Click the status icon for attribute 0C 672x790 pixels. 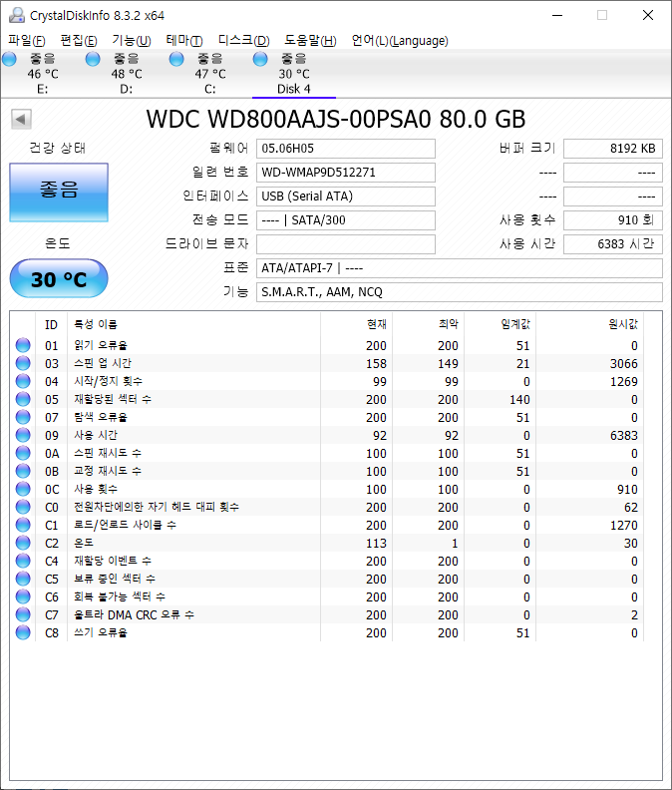click(23, 489)
